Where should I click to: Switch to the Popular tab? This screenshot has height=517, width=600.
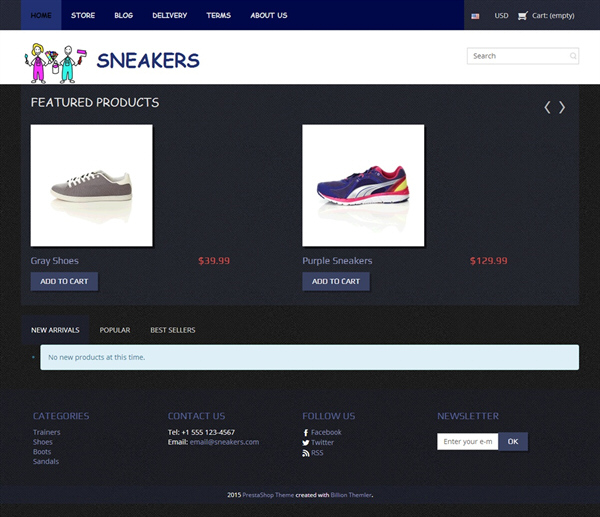coord(115,330)
